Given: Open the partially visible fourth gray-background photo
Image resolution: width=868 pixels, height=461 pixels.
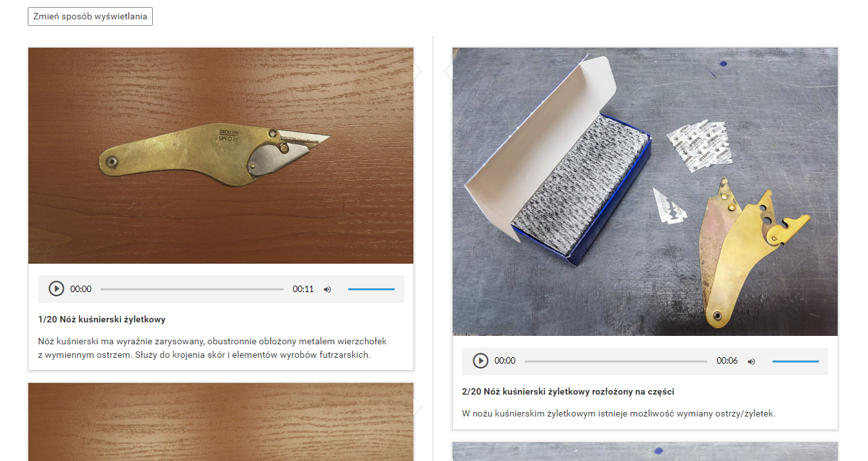Looking at the screenshot, I should [x=645, y=451].
